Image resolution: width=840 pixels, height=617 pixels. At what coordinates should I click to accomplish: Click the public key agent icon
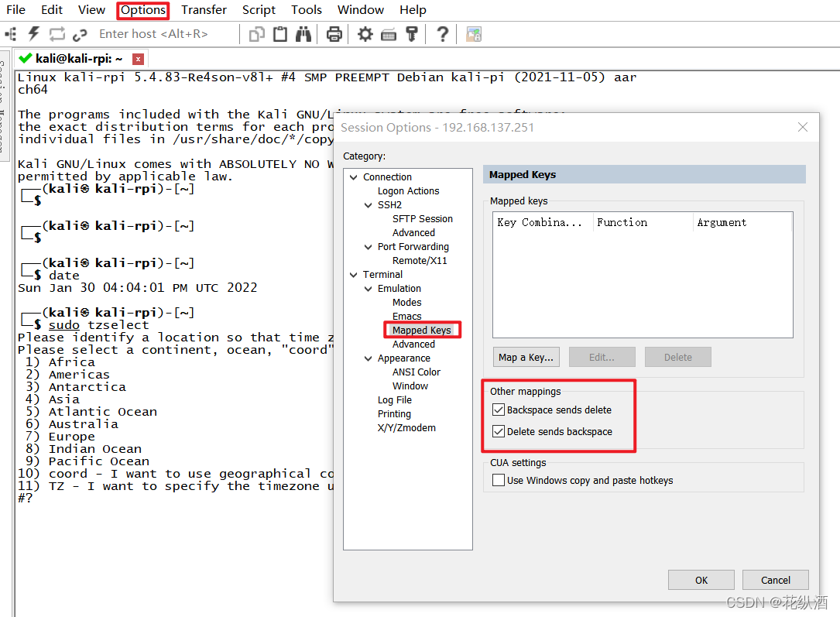coord(411,34)
